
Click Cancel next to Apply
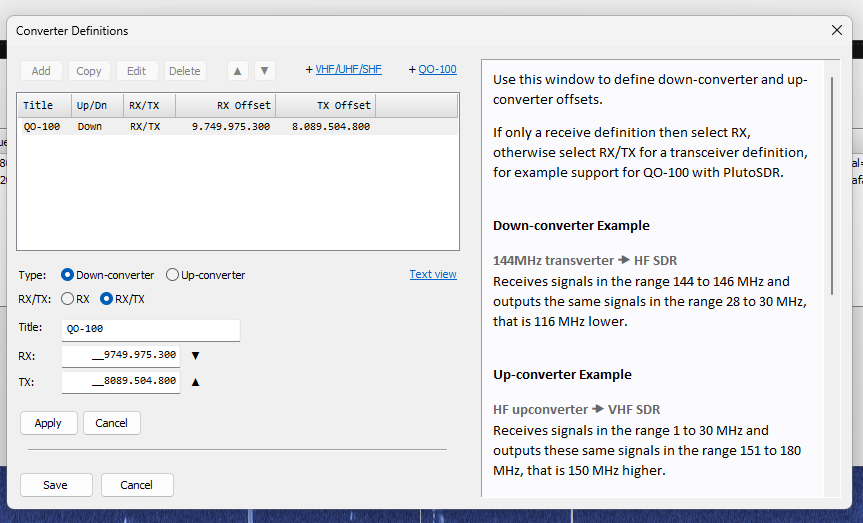(112, 423)
